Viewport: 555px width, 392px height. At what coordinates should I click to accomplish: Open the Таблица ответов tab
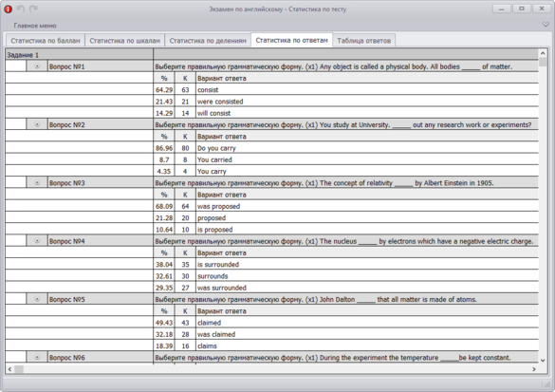[x=364, y=41]
